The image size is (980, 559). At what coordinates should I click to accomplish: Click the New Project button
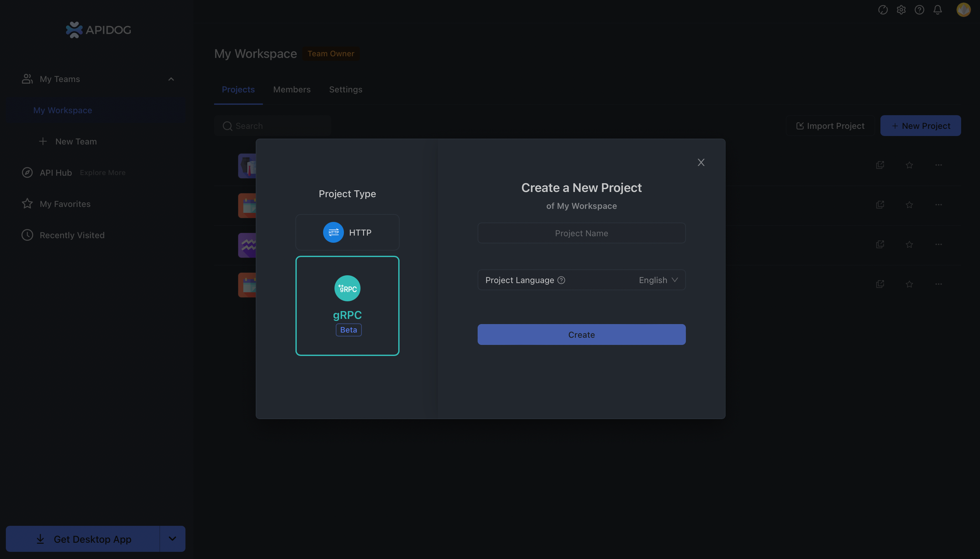coord(920,126)
